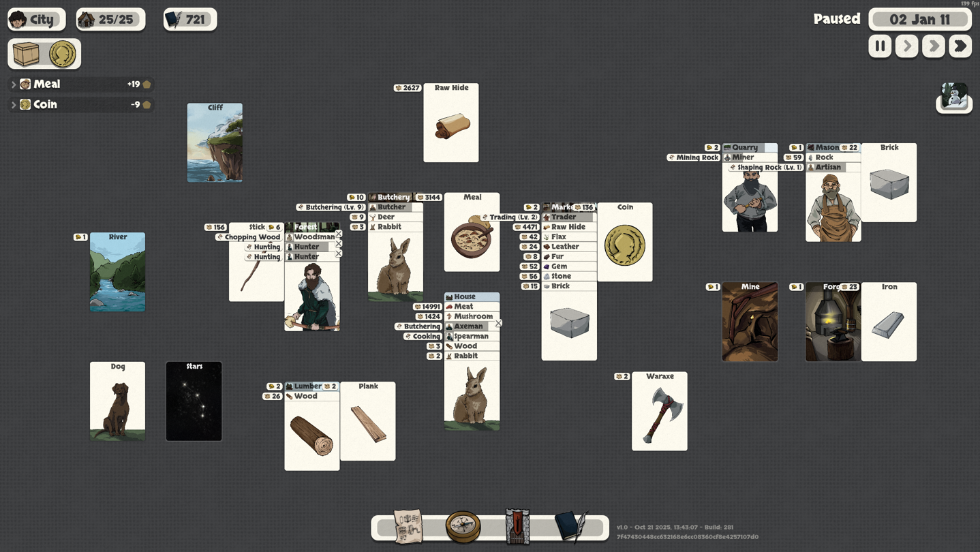Select the Stars card

tap(194, 401)
